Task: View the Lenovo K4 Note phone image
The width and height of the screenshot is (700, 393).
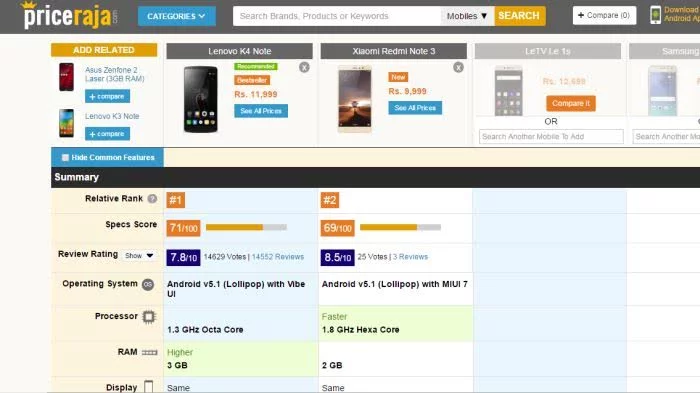Action: pos(201,99)
